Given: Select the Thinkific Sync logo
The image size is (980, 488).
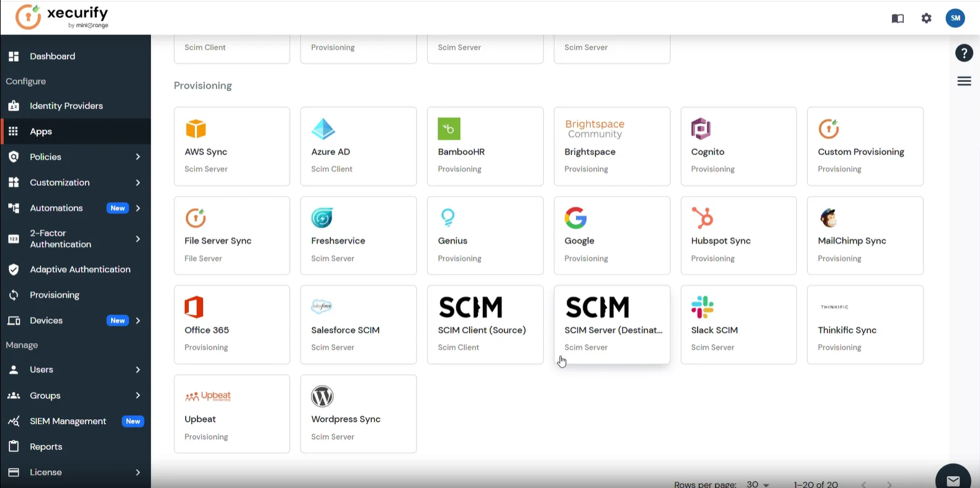Looking at the screenshot, I should coord(834,307).
